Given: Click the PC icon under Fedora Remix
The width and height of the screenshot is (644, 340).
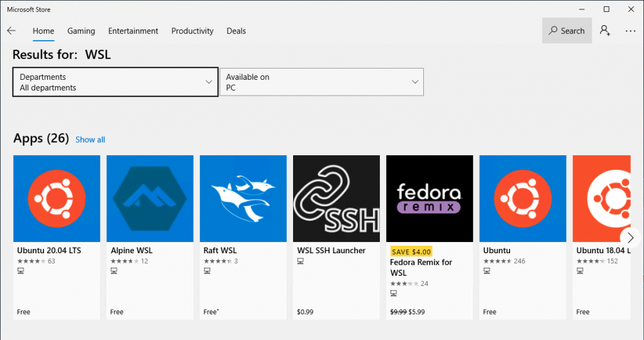Looking at the screenshot, I should click(394, 293).
